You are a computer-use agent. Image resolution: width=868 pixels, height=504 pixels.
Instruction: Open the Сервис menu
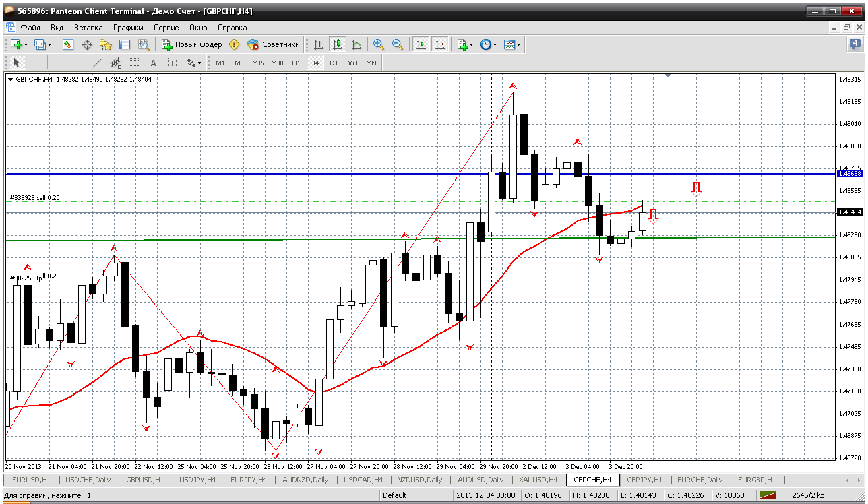pos(166,28)
